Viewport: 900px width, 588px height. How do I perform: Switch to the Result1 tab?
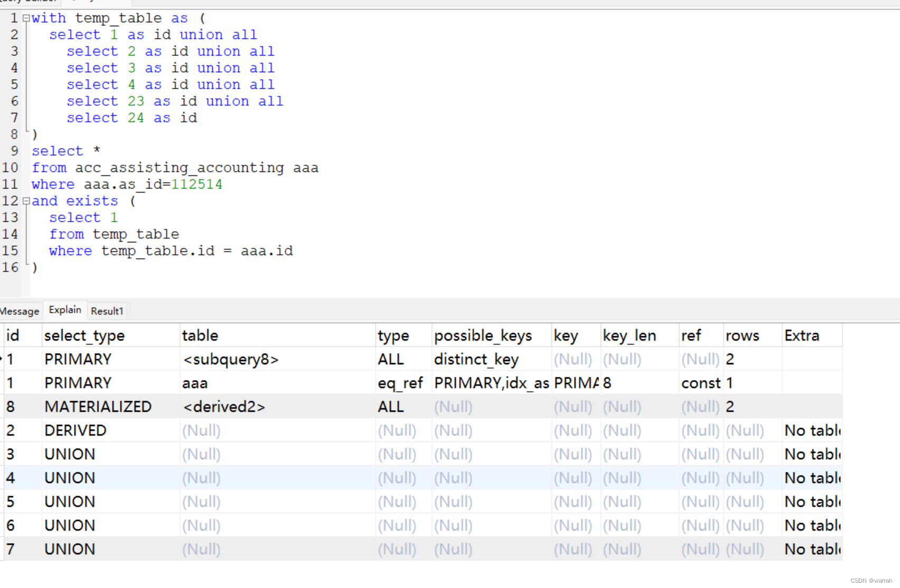pos(107,311)
